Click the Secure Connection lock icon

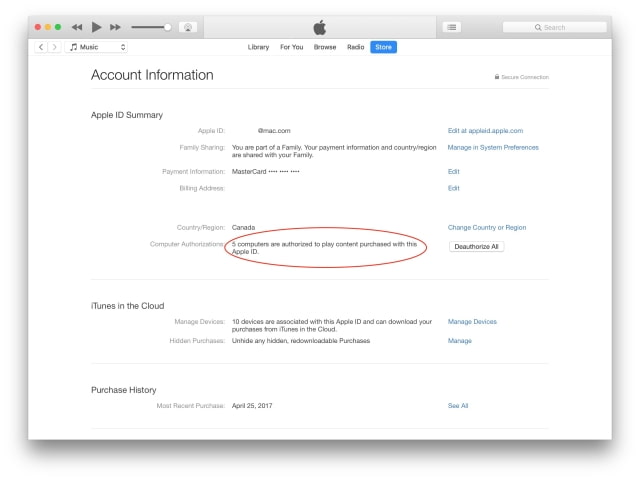pyautogui.click(x=497, y=77)
